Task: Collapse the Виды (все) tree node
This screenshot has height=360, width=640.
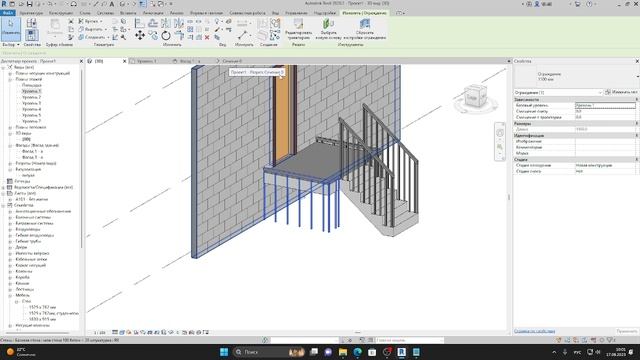Action: click(4, 67)
